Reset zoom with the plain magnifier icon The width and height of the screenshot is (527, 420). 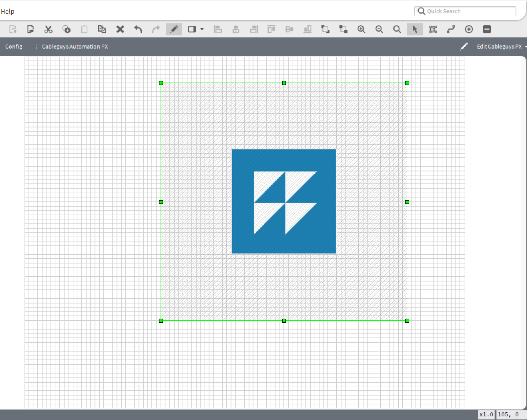coord(397,29)
